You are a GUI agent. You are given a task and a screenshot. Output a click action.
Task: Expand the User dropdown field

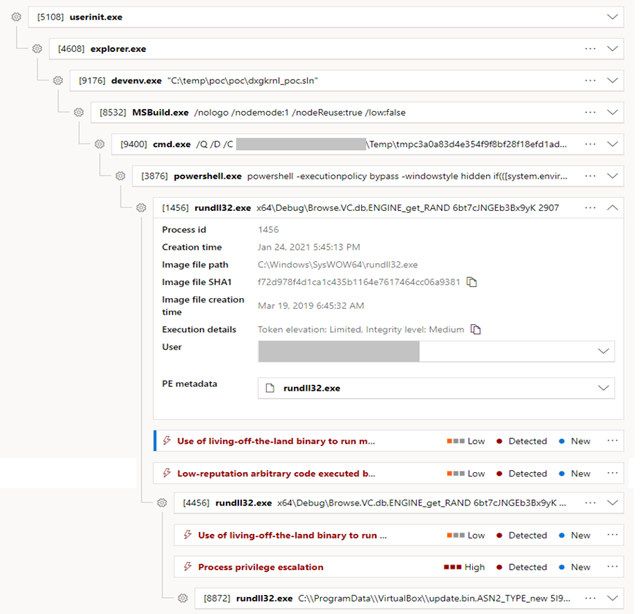[x=603, y=351]
